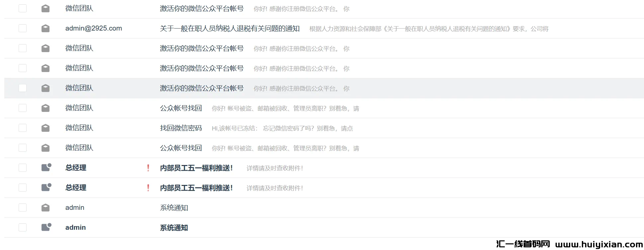
Task: Open the 找回微信密码 email subject
Action: coord(181,128)
